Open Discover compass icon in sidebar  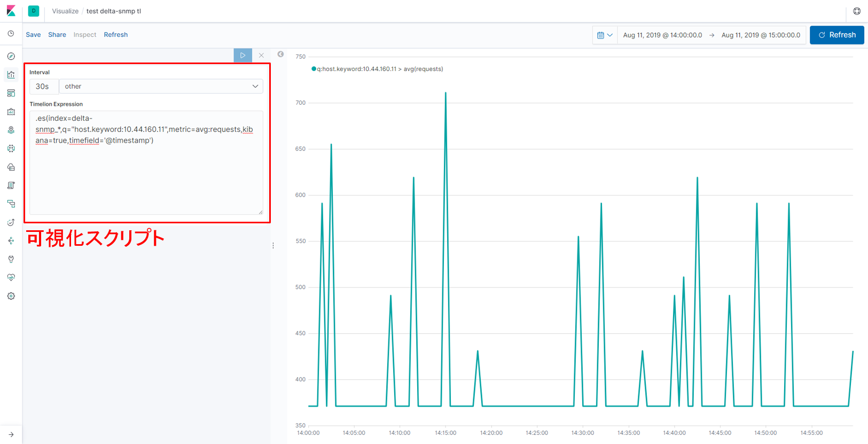pos(11,56)
